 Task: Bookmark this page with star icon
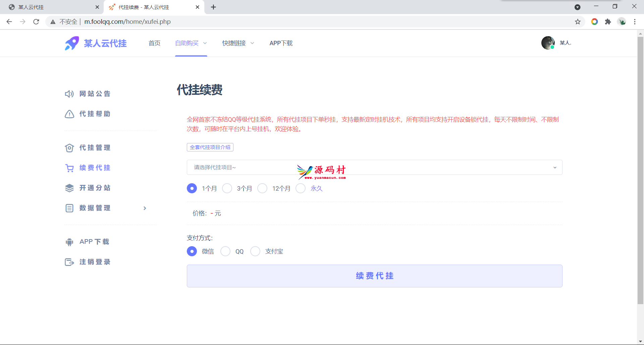pyautogui.click(x=578, y=22)
